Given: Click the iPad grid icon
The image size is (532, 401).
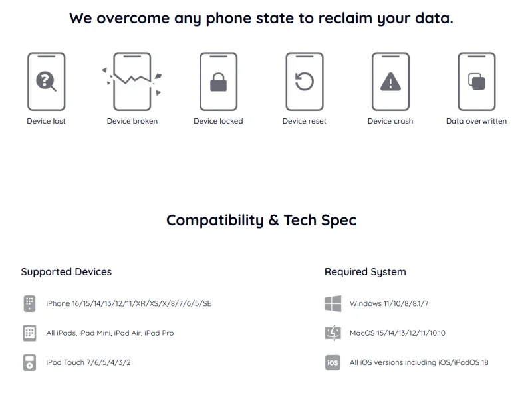Looking at the screenshot, I should (29, 333).
